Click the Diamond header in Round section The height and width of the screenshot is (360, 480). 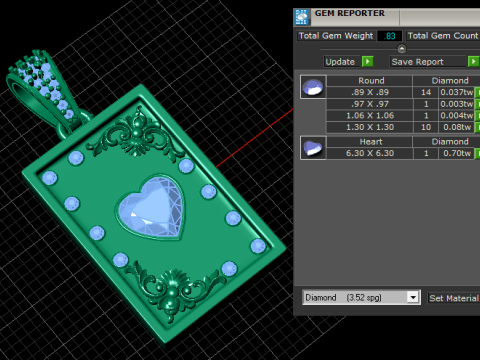pos(447,81)
